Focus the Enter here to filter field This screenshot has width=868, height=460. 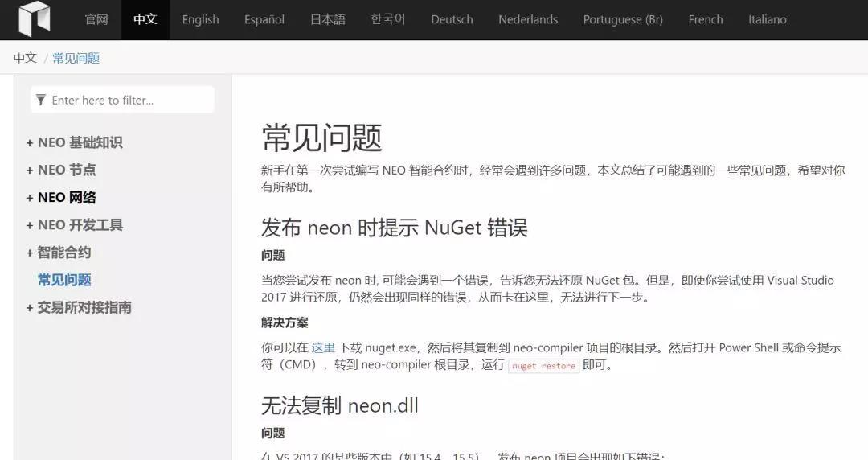[x=122, y=100]
